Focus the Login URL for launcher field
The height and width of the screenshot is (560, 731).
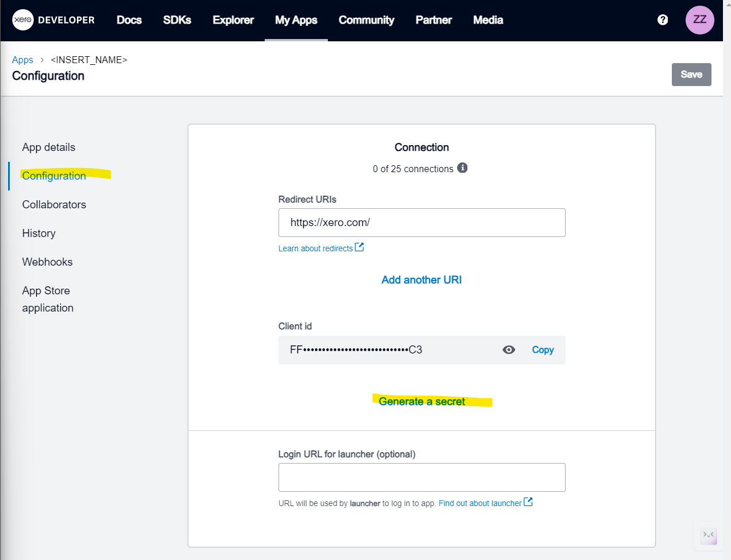(x=421, y=477)
